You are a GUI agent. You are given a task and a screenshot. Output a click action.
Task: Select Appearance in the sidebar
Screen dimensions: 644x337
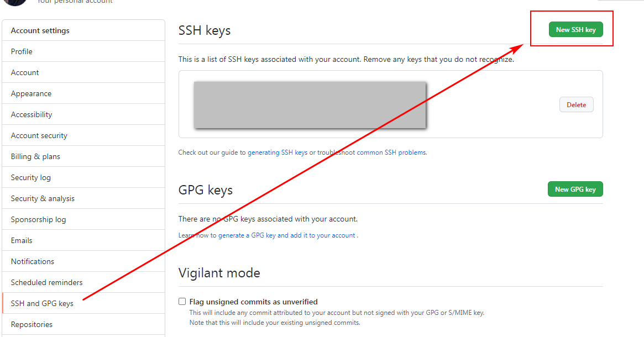click(x=83, y=93)
